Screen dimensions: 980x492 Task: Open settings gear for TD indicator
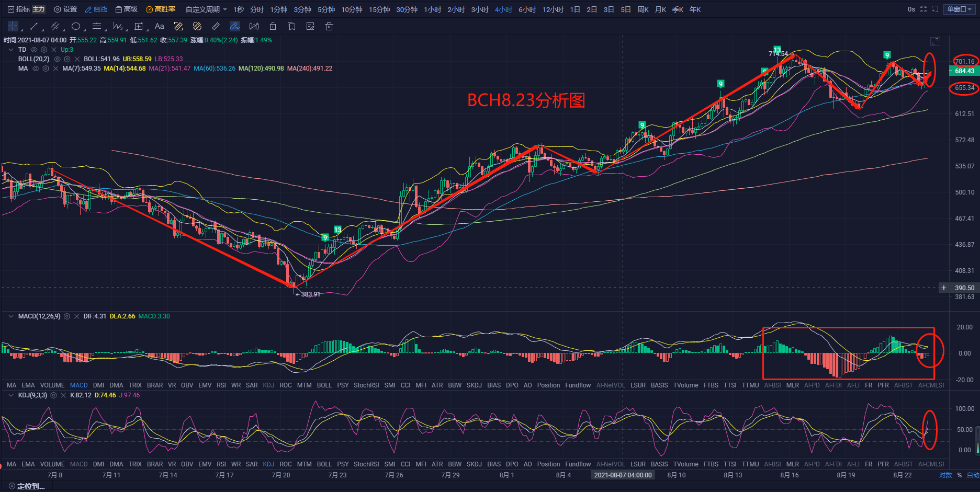pos(44,50)
